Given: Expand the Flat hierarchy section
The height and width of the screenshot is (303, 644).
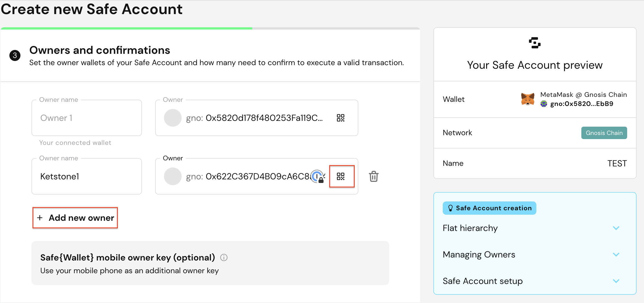Looking at the screenshot, I should 616,228.
